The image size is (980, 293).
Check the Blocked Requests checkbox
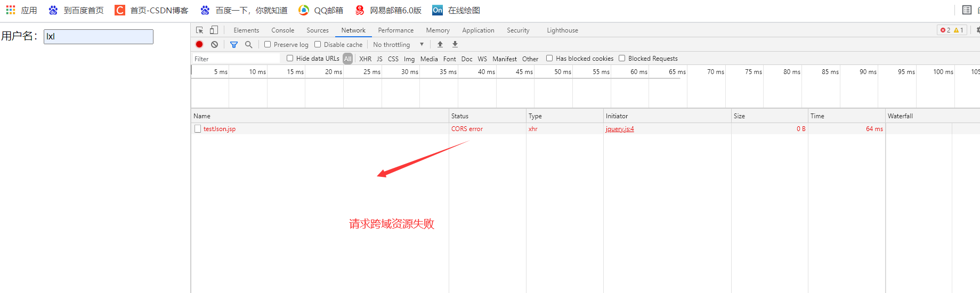[x=622, y=58]
